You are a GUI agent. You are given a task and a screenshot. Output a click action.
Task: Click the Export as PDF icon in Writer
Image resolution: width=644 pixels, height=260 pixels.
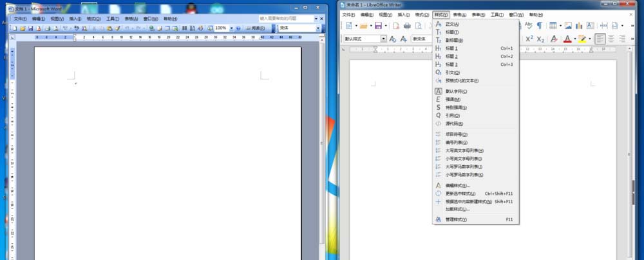pos(396,25)
